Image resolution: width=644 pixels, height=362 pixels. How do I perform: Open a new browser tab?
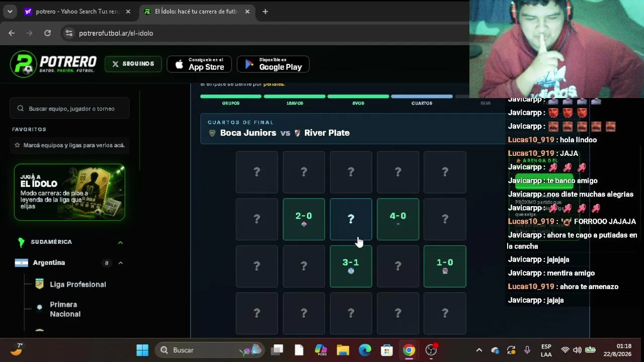[265, 12]
